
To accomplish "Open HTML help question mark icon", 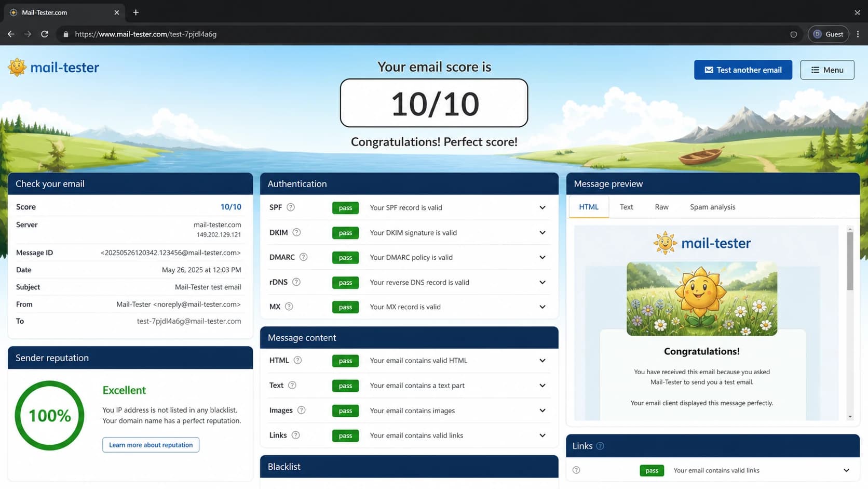I will click(297, 360).
